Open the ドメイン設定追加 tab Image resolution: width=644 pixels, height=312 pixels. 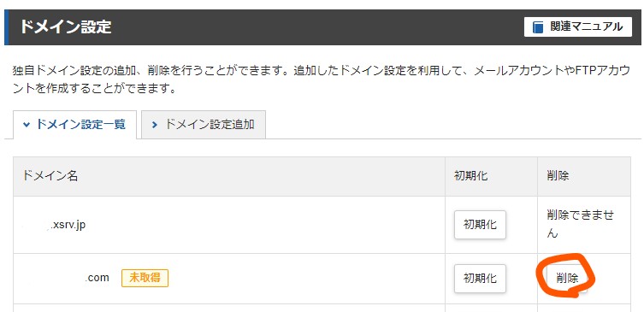[204, 125]
